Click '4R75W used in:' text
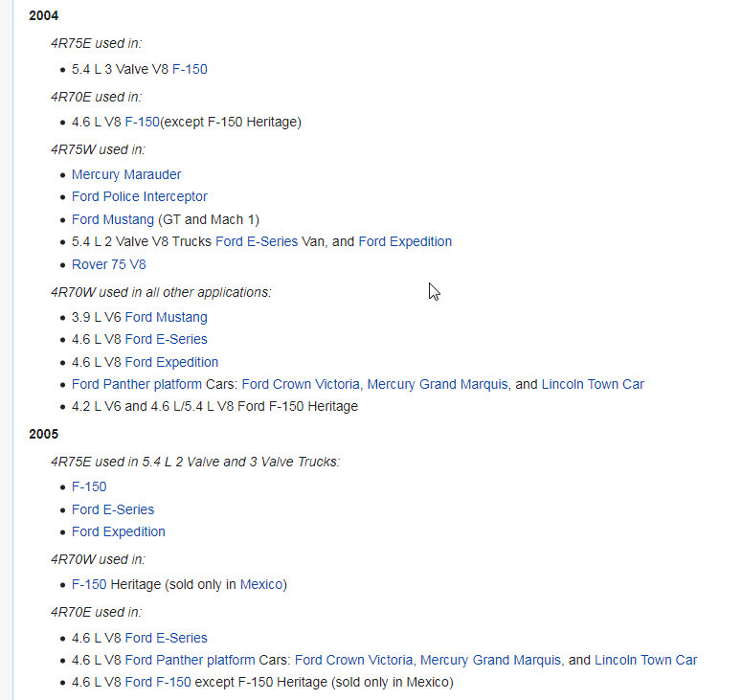The image size is (742, 700). coord(98,149)
